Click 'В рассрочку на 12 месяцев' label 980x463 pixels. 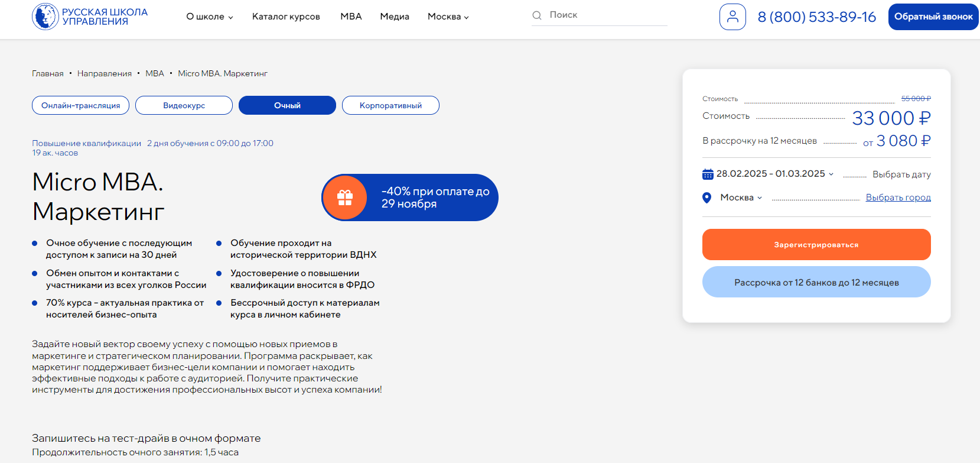tap(760, 141)
